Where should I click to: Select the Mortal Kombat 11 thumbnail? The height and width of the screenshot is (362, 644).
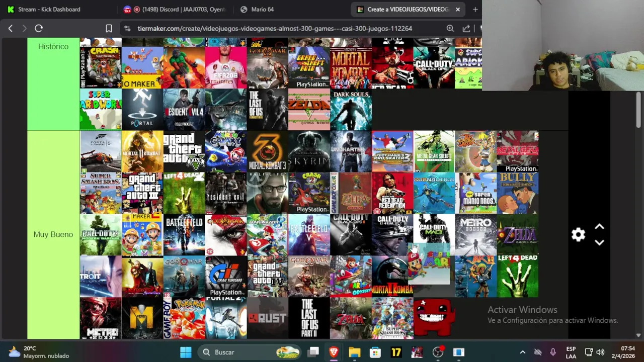[142, 151]
